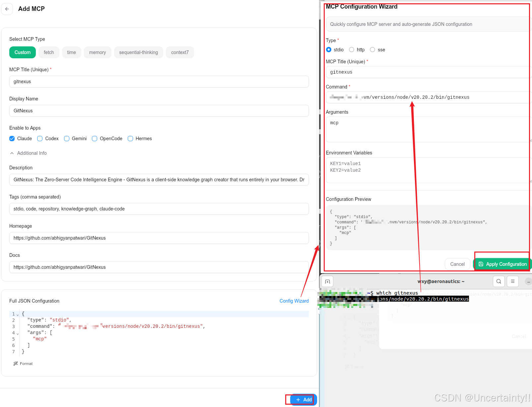
Task: Click the Description input field
Action: pos(159,180)
